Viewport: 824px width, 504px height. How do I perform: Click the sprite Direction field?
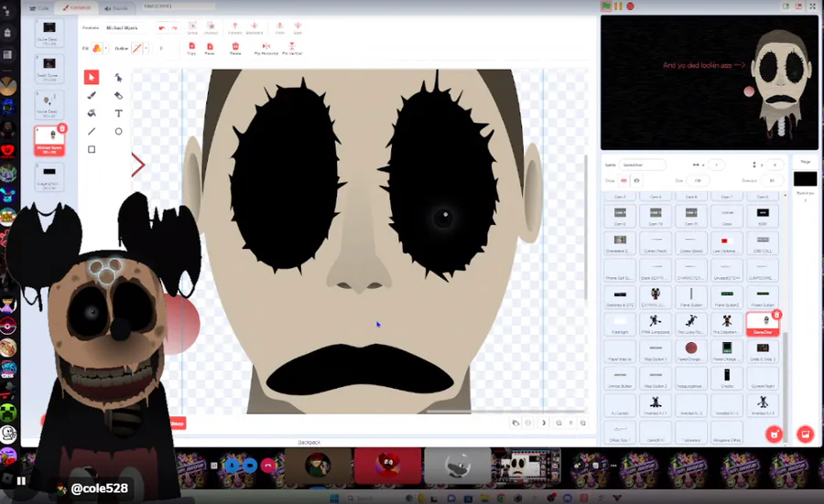[x=772, y=180]
